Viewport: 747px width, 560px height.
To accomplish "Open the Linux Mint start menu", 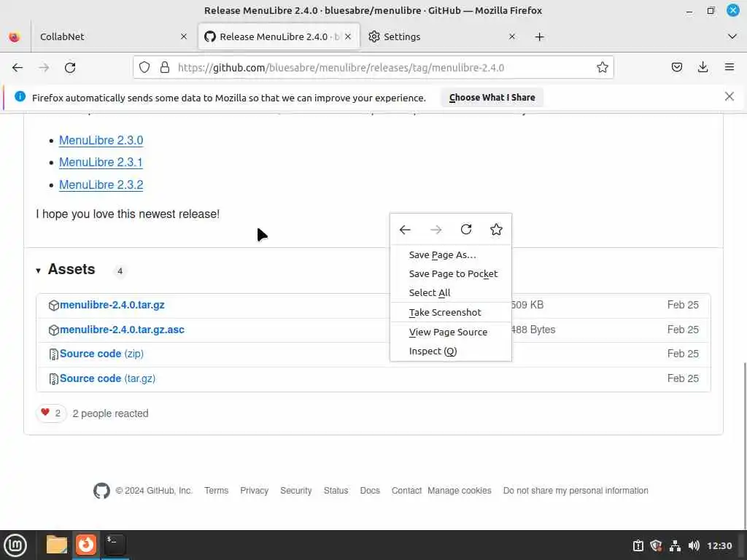I will click(x=15, y=545).
